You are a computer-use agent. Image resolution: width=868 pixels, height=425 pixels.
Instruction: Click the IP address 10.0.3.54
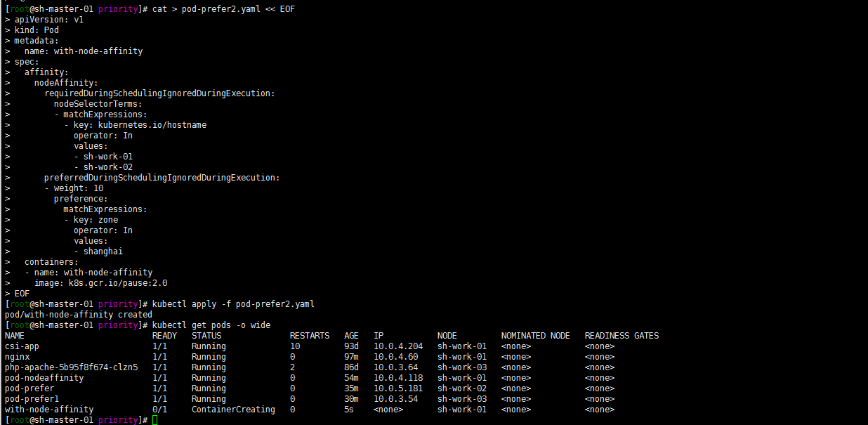click(x=395, y=399)
